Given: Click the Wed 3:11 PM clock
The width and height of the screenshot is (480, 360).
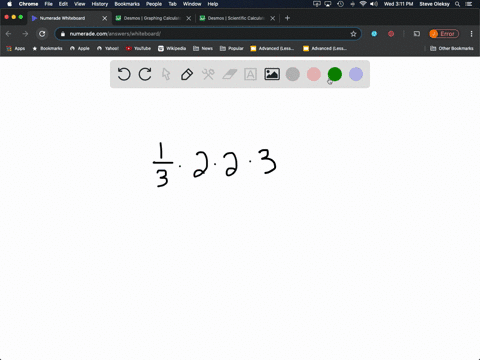Looking at the screenshot, I should 398,4.
